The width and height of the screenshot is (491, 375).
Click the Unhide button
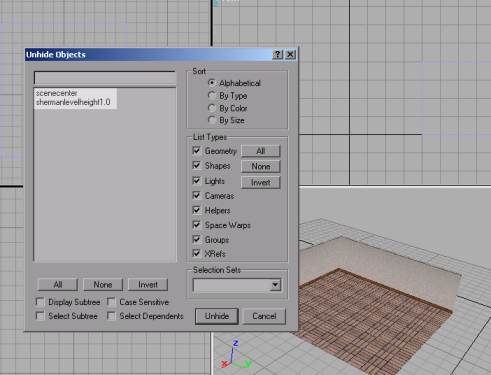point(217,316)
